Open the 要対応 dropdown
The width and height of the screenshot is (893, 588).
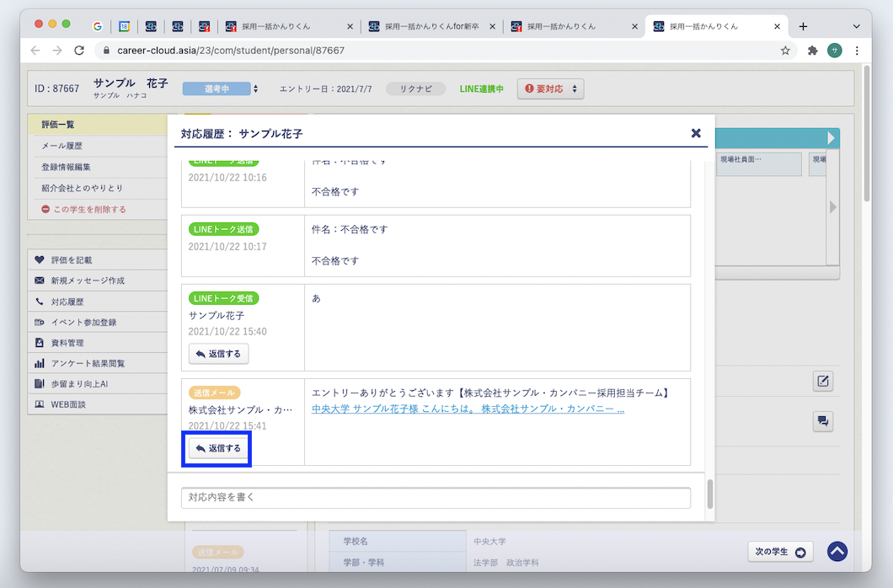click(550, 88)
